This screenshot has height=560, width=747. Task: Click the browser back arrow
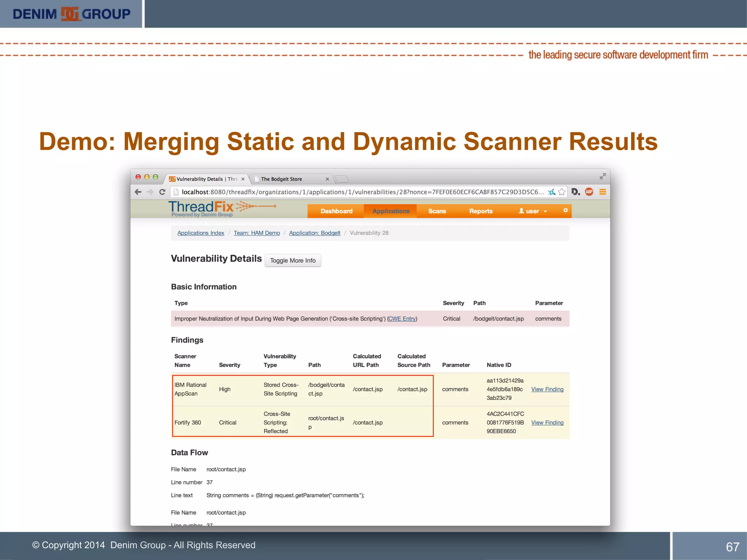pyautogui.click(x=138, y=192)
